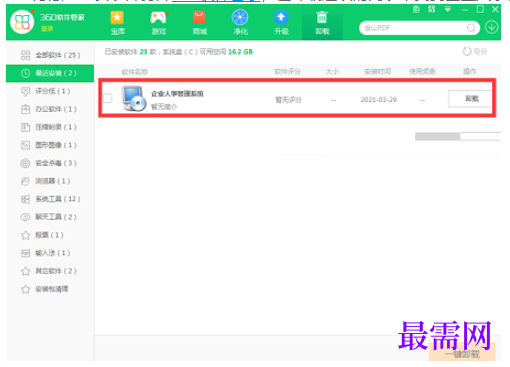Show 输入法 (1) category
510x367 pixels.
click(x=50, y=253)
